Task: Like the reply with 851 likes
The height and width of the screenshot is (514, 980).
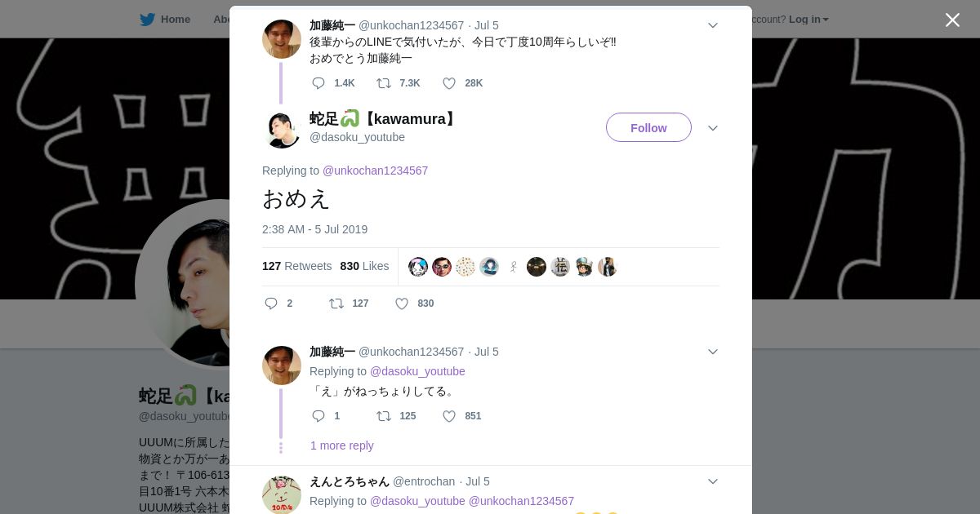Action: click(x=449, y=416)
